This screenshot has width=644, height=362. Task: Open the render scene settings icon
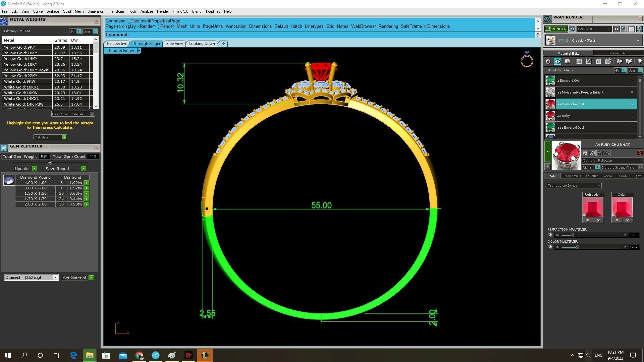tap(624, 29)
